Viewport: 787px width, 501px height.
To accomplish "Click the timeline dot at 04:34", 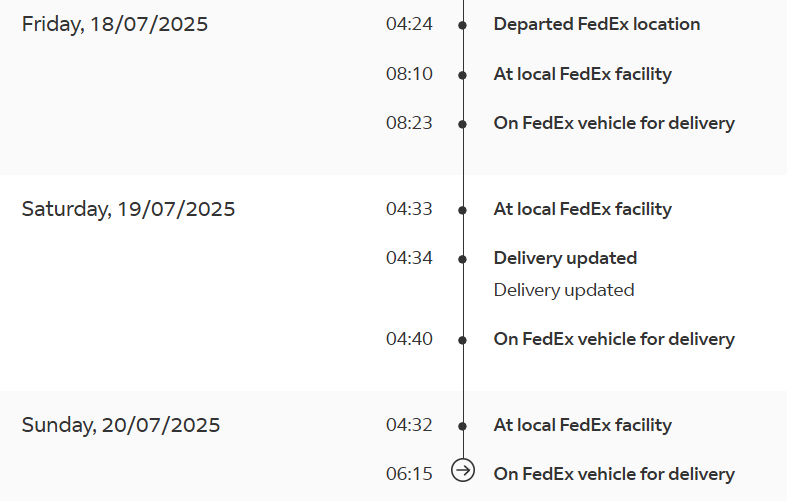I will pyautogui.click(x=463, y=259).
